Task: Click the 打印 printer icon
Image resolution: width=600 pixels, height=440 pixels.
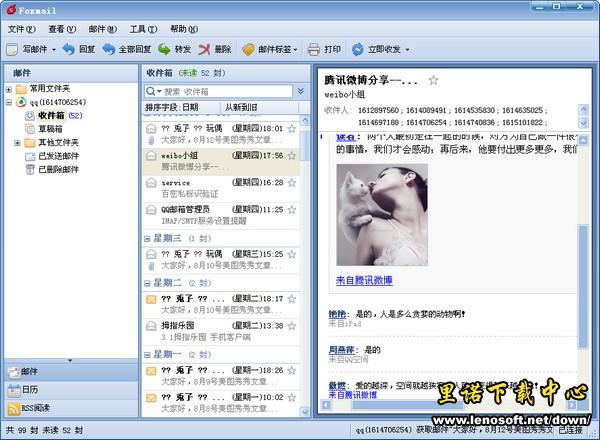Action: pyautogui.click(x=313, y=49)
